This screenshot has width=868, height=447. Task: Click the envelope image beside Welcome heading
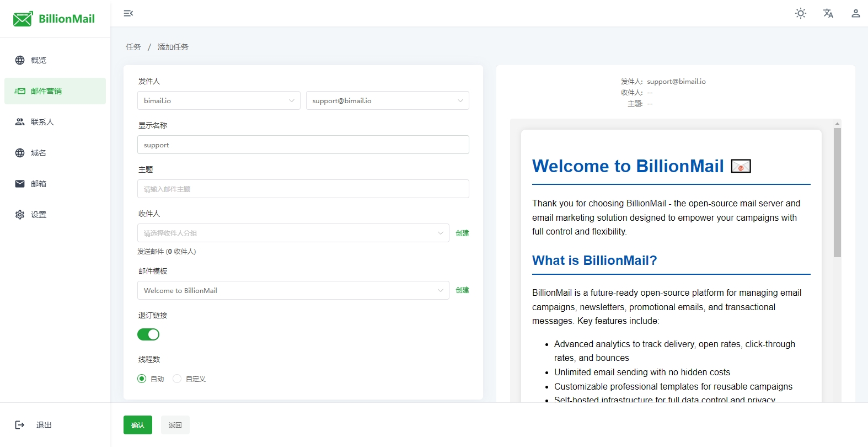741,166
